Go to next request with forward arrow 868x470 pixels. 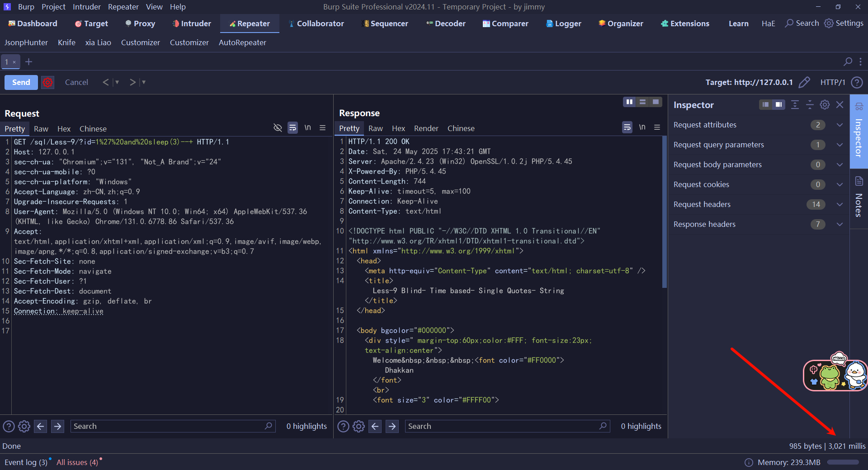pos(132,82)
